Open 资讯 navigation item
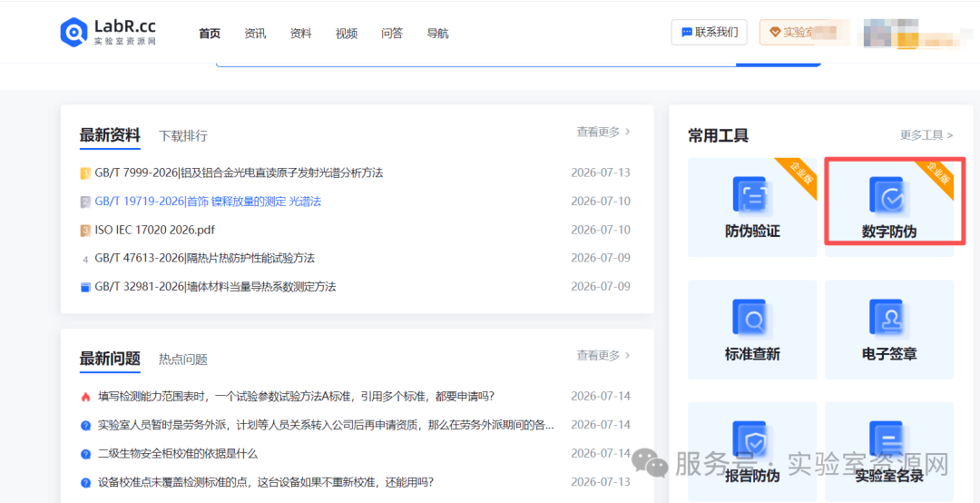This screenshot has height=503, width=980. click(x=255, y=34)
